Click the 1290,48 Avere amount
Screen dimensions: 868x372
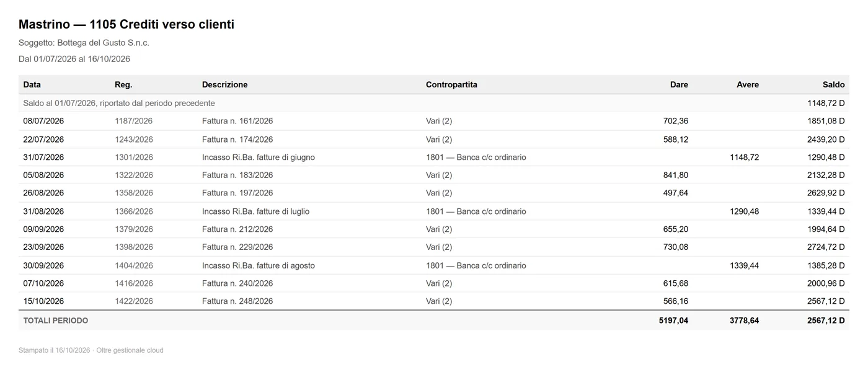(744, 211)
